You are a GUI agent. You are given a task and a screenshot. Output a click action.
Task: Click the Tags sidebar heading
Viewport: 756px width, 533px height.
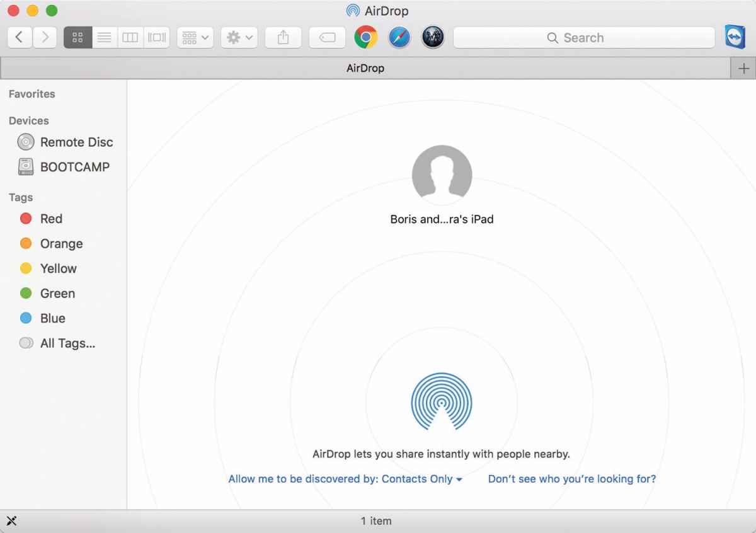tap(21, 197)
